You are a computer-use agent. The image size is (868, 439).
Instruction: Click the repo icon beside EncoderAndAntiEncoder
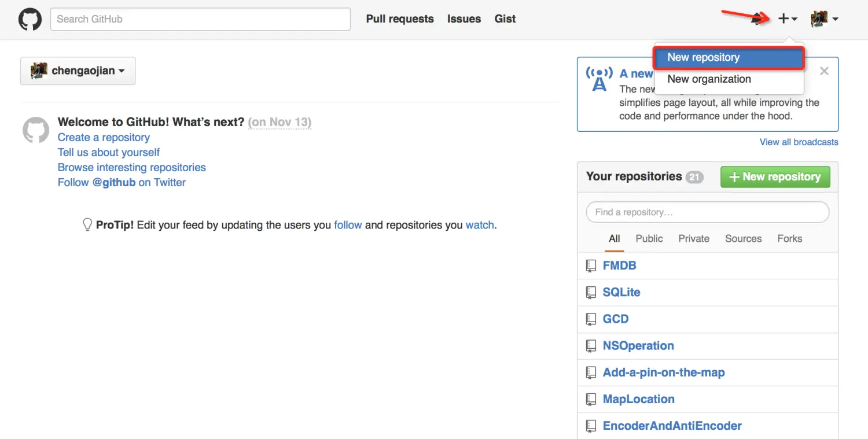(x=591, y=426)
